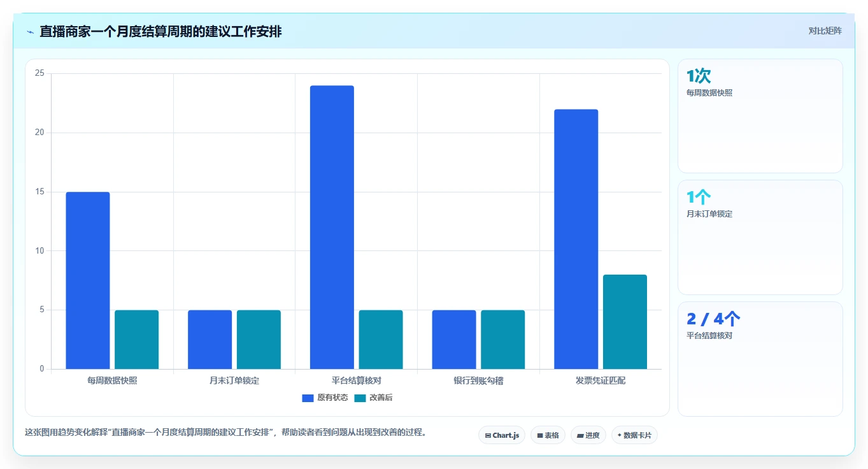Click the 平台结算核对 caption in the side card
The image size is (868, 469).
709,335
